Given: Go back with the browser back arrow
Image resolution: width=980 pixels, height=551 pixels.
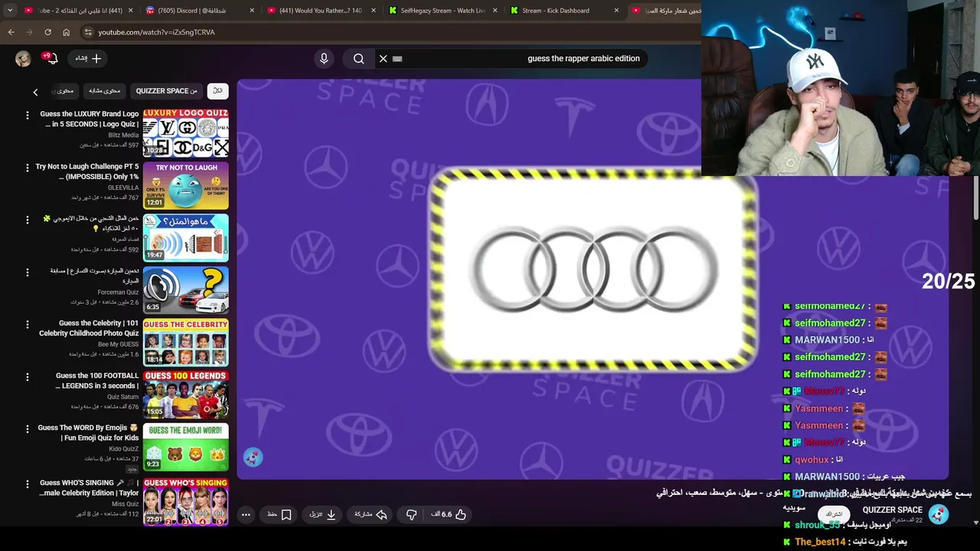Looking at the screenshot, I should click(11, 32).
